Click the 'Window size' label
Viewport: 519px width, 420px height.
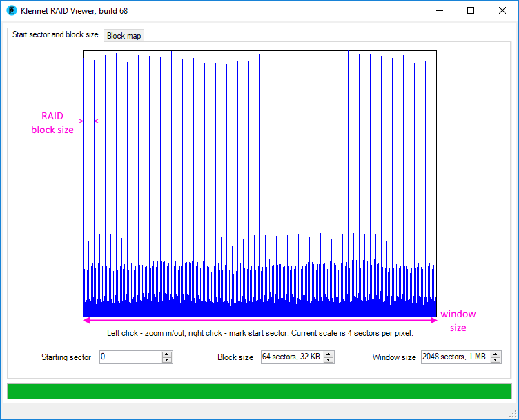click(394, 357)
